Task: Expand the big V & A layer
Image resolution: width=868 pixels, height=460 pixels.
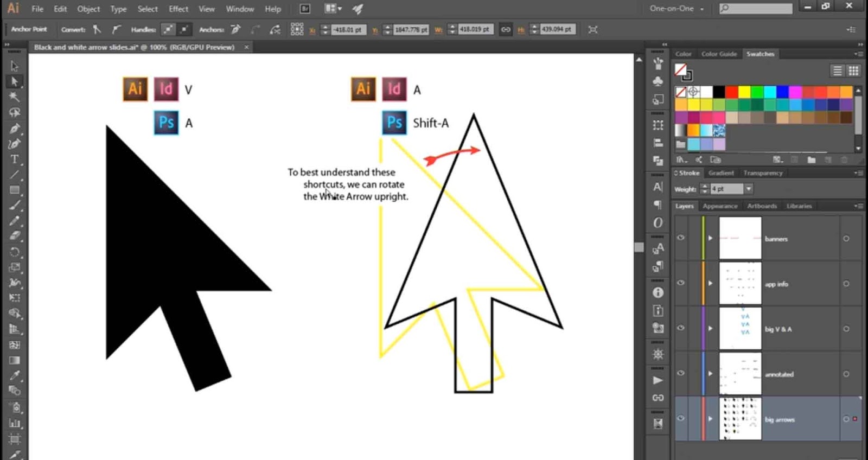Action: click(710, 328)
